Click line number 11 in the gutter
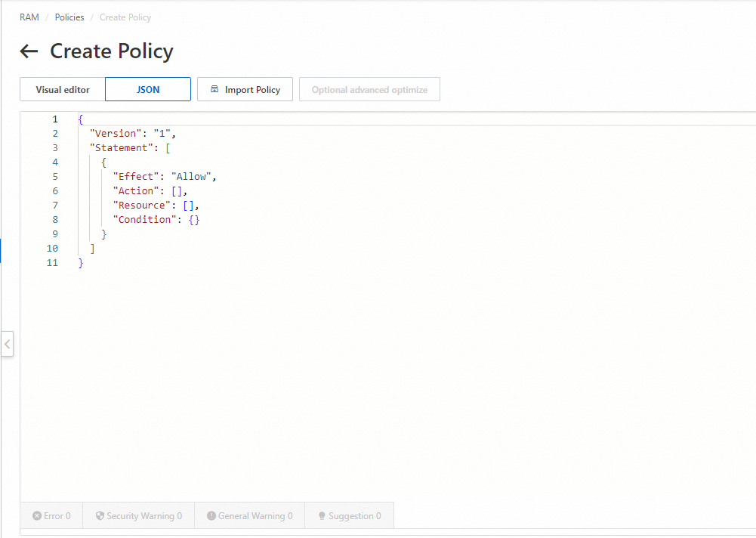This screenshot has height=538, width=756. 52,263
